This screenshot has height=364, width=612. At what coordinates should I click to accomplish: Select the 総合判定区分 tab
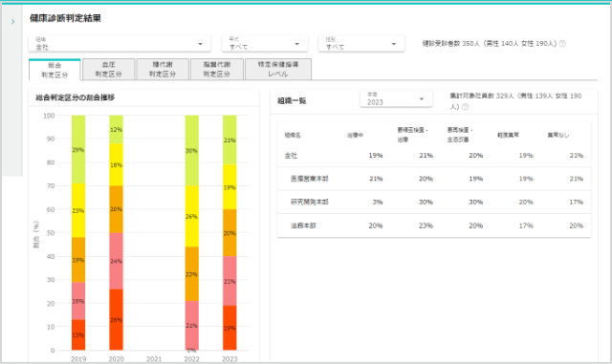point(55,70)
